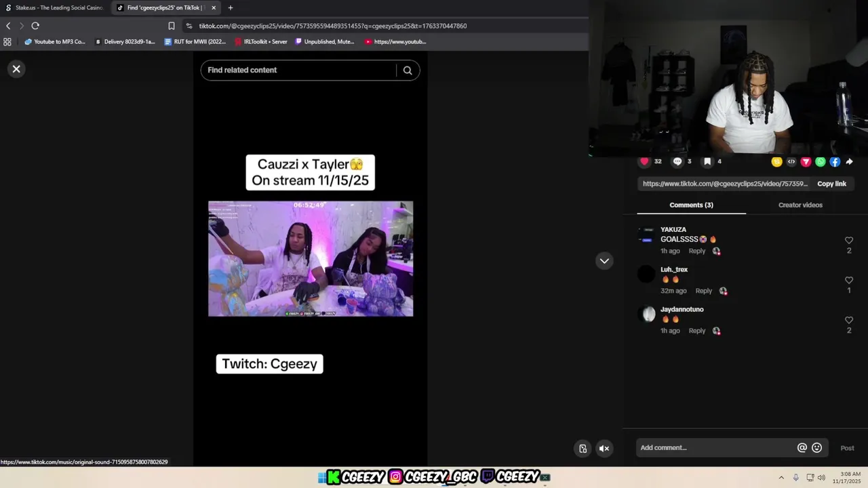868x488 pixels.
Task: Reply to Luh._trex's comment
Action: [x=704, y=291]
